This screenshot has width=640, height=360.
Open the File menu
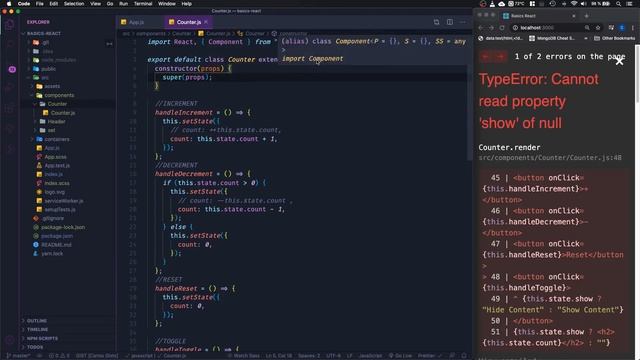pyautogui.click(x=40, y=4)
